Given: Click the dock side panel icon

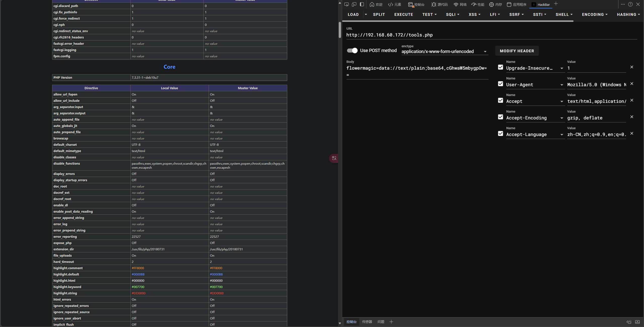Looking at the screenshot, I should 362,4.
